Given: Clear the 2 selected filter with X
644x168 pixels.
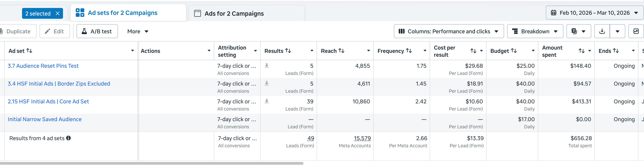Looking at the screenshot, I should coord(58,14).
